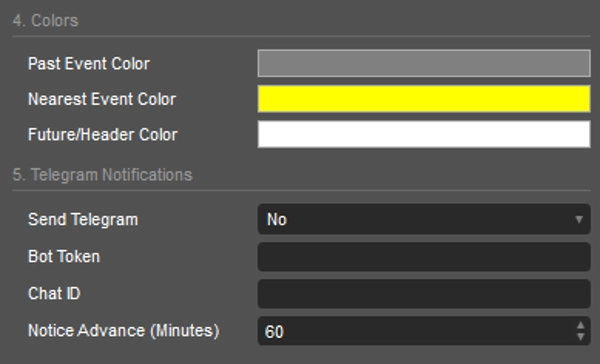
Task: Expand the Send Telegram dropdown arrow
Action: click(x=579, y=219)
